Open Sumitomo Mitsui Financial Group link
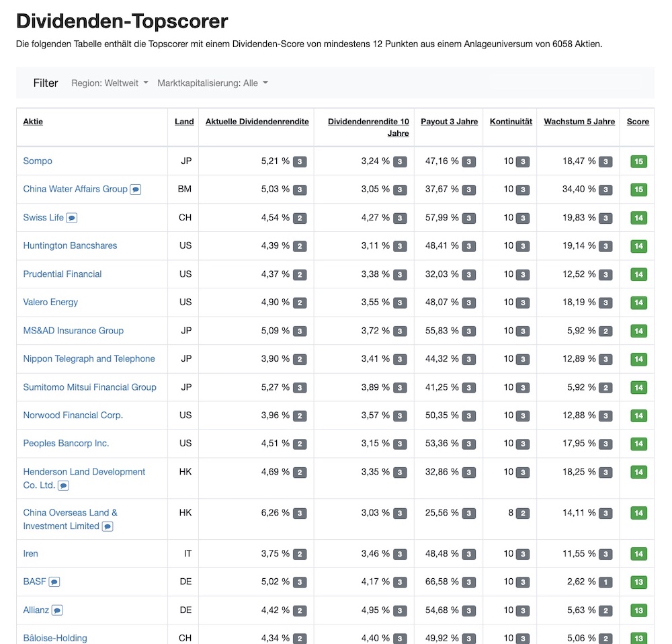Screen dimensions: 672x644 [x=89, y=387]
